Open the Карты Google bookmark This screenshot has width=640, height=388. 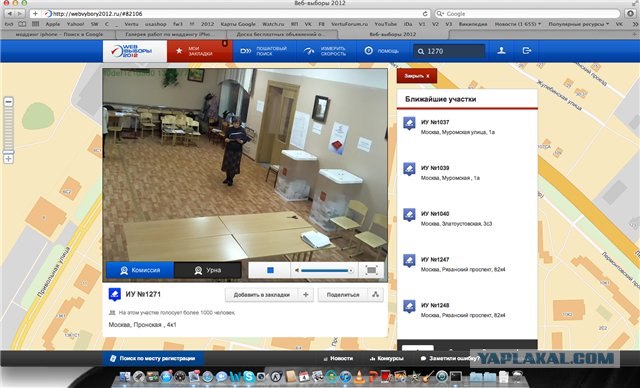[x=238, y=24]
